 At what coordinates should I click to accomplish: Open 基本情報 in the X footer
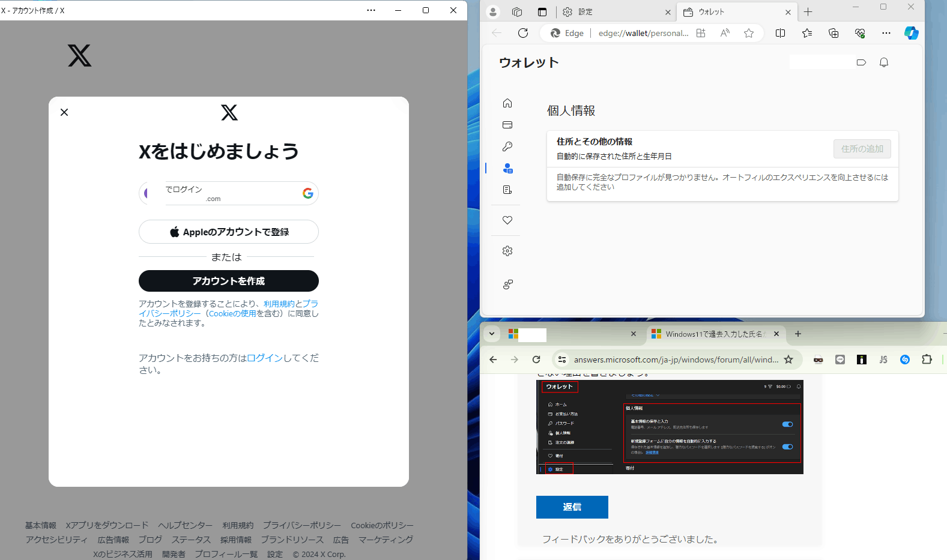[x=41, y=525]
